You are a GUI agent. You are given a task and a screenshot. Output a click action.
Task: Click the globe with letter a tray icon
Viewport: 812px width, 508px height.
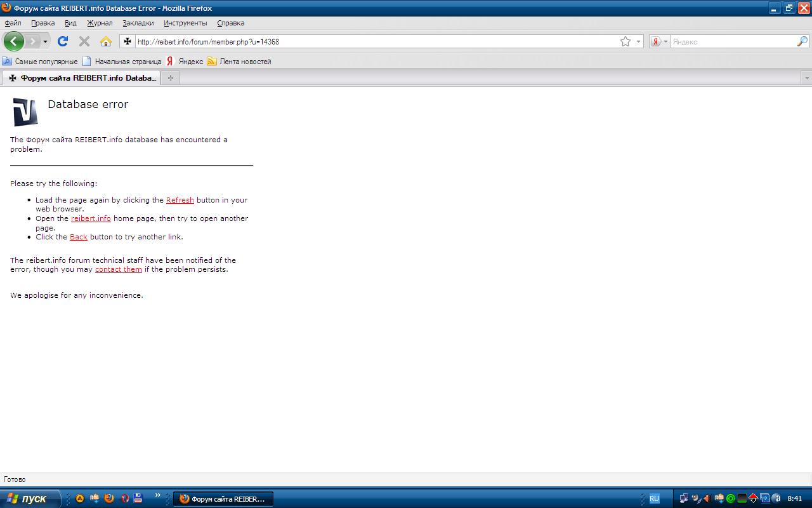coord(776,498)
